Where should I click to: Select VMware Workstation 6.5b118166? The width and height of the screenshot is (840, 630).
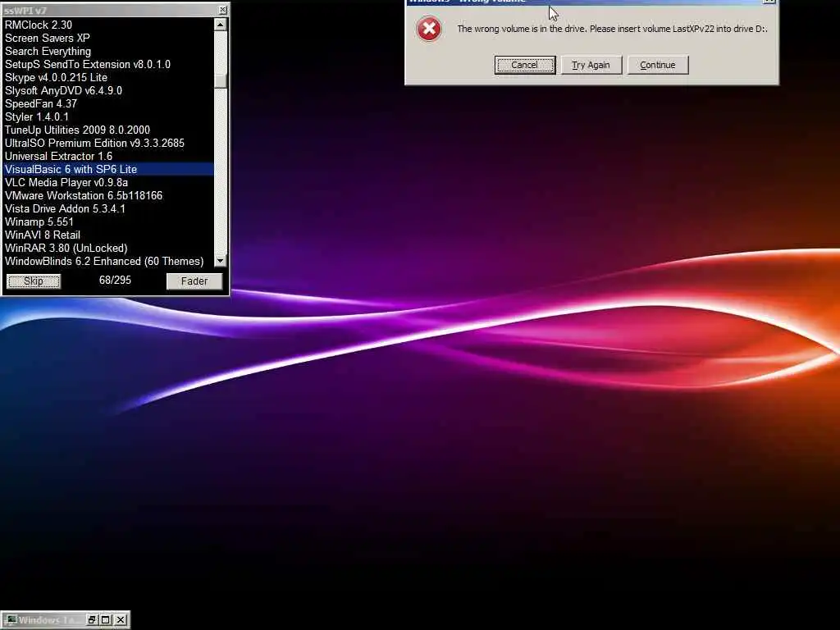pos(109,195)
